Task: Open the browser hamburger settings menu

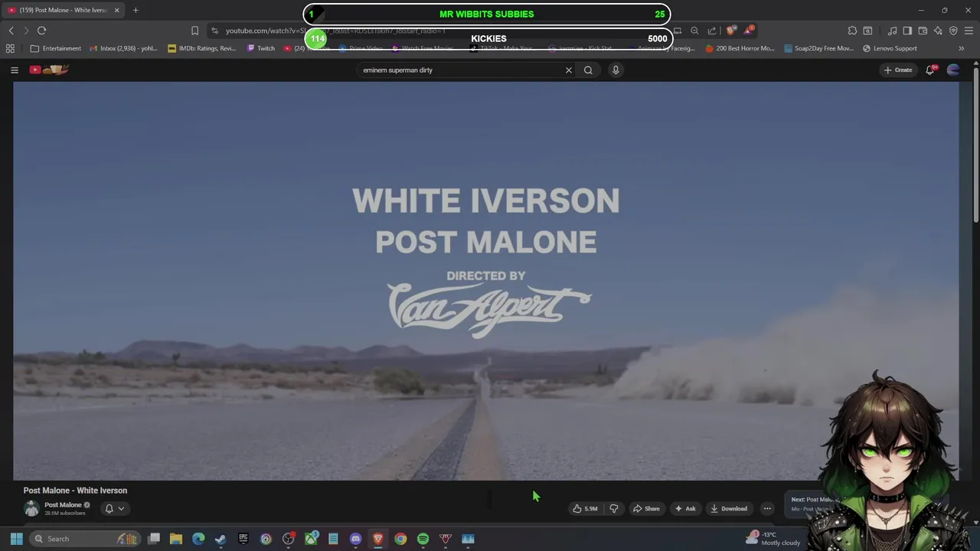Action: coord(969,31)
